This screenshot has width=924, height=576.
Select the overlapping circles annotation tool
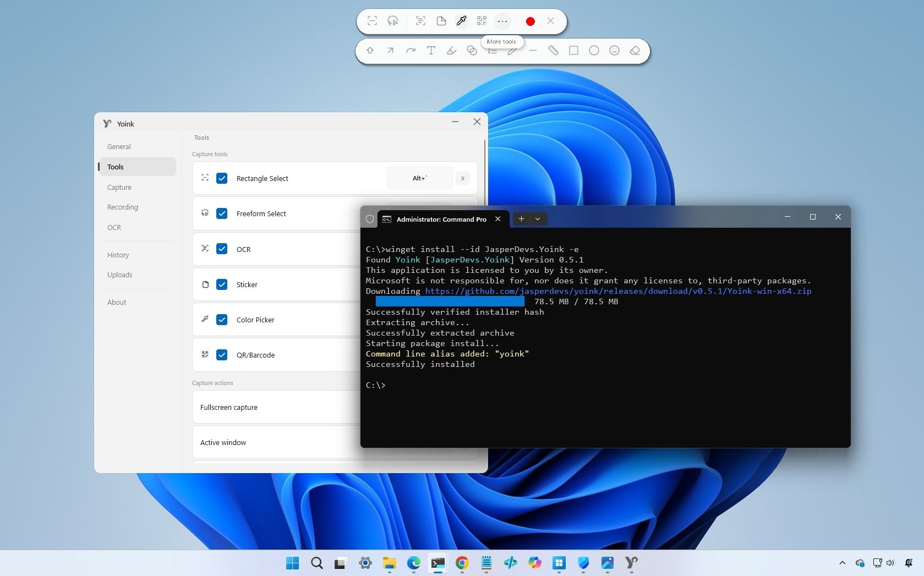pyautogui.click(x=472, y=51)
